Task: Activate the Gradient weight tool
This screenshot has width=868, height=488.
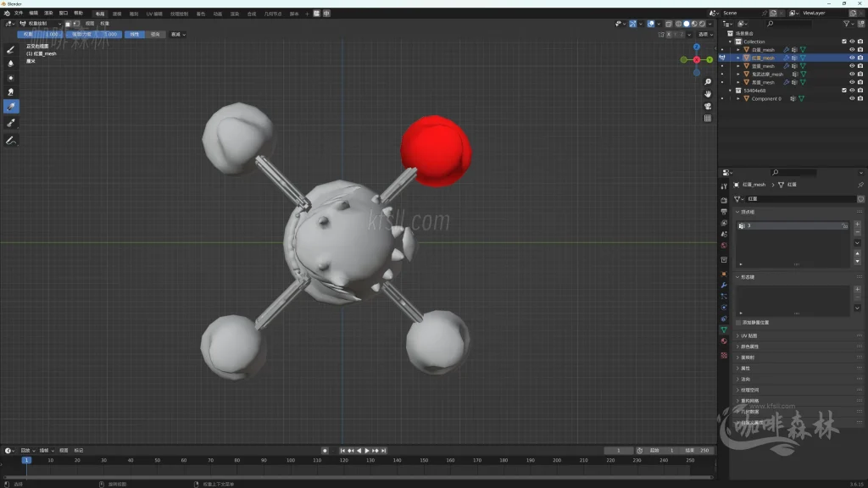Action: [x=11, y=106]
